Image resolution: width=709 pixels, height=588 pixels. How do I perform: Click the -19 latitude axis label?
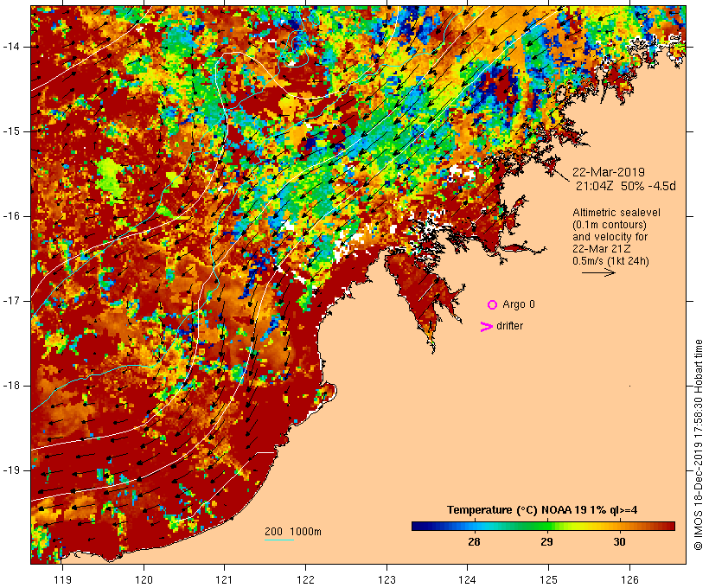[x=11, y=470]
